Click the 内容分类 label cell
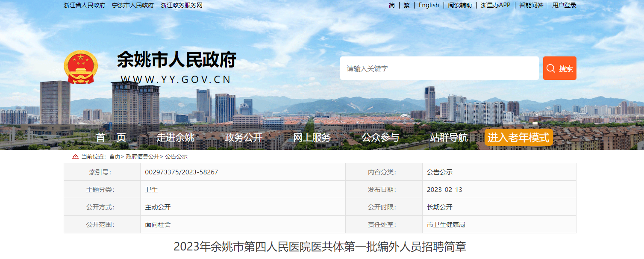The image size is (644, 259). click(384, 172)
